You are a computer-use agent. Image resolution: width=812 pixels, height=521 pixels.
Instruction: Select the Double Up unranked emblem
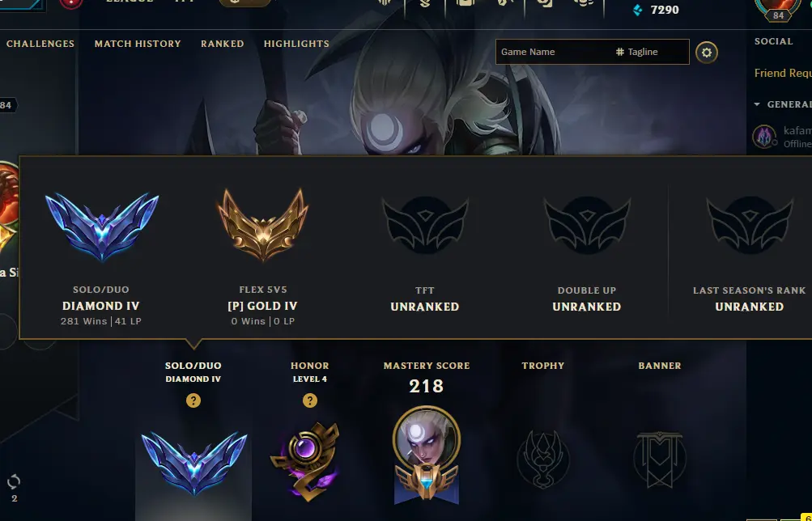click(587, 225)
